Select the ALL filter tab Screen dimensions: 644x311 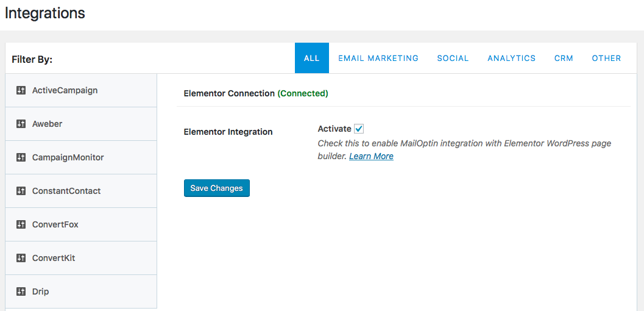(312, 58)
